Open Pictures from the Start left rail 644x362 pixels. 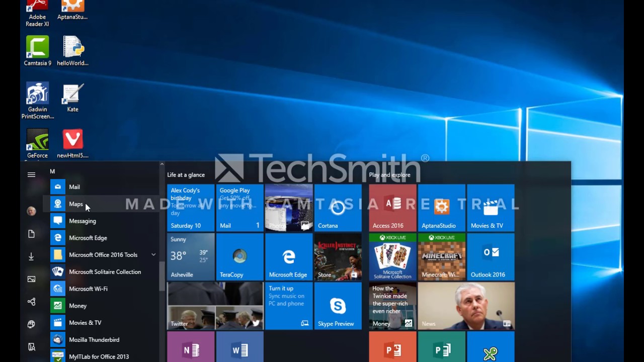coord(31,279)
